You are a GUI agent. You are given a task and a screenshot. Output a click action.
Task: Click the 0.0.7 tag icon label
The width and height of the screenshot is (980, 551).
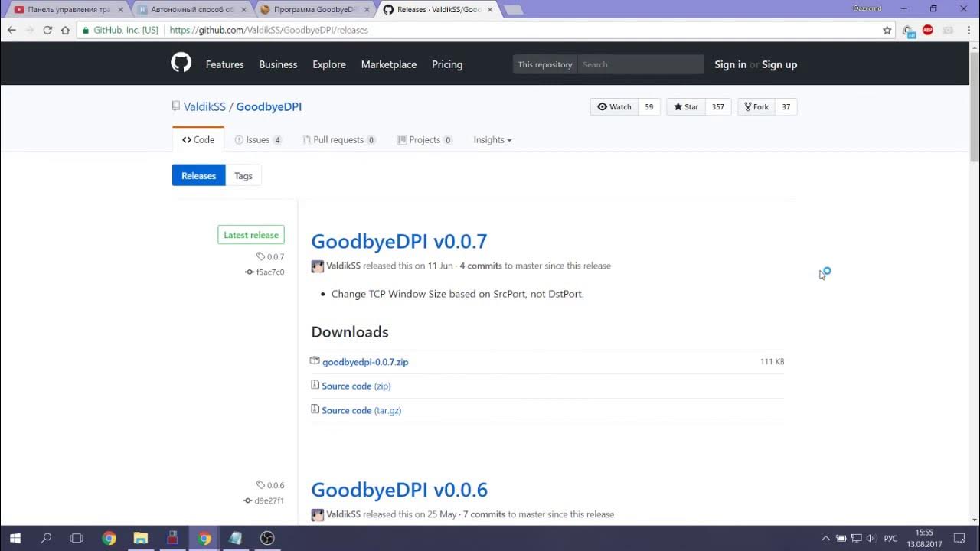(x=270, y=257)
